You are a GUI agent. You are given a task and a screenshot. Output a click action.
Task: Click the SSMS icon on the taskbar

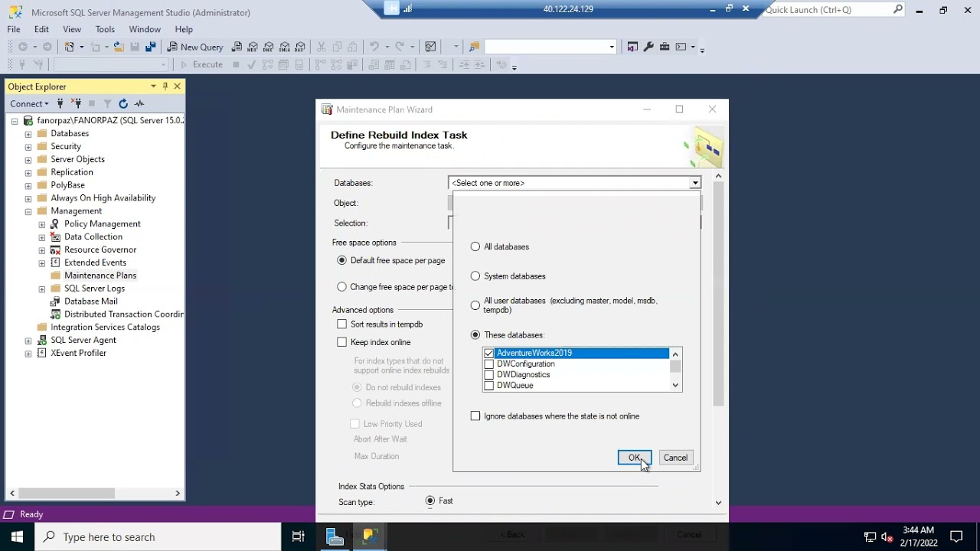tap(371, 536)
